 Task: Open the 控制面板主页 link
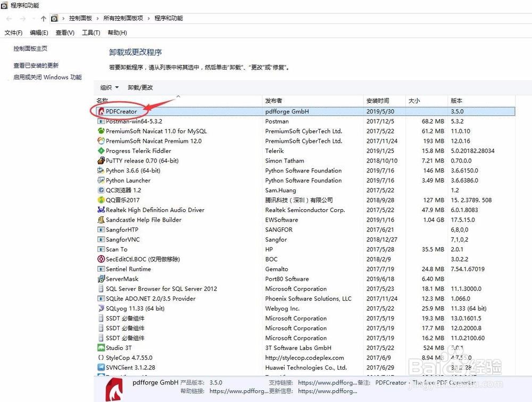coord(30,48)
